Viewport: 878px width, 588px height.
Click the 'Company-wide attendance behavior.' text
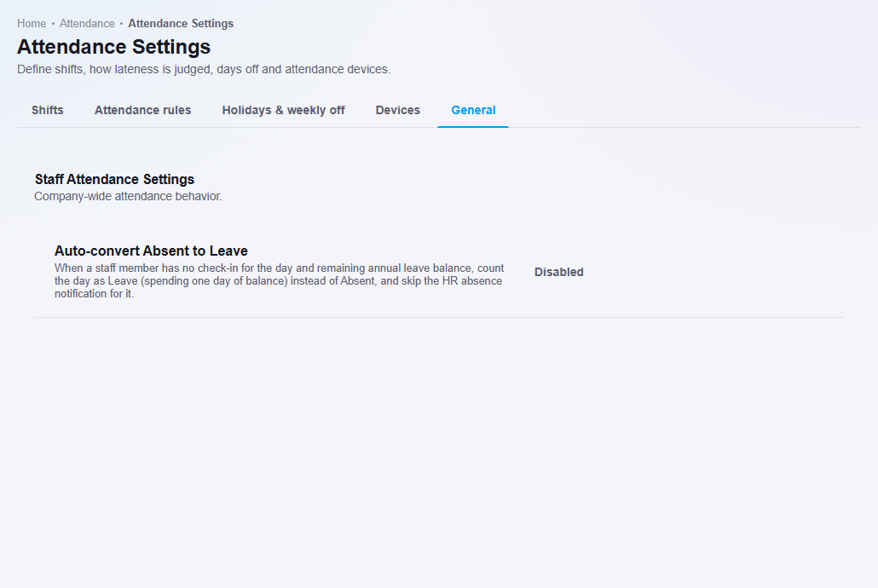128,197
